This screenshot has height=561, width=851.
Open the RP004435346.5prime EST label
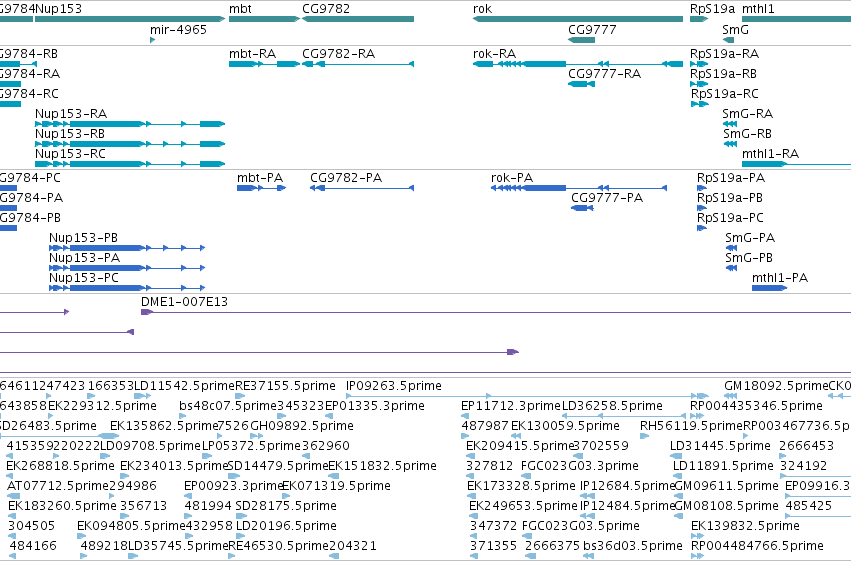click(x=757, y=406)
